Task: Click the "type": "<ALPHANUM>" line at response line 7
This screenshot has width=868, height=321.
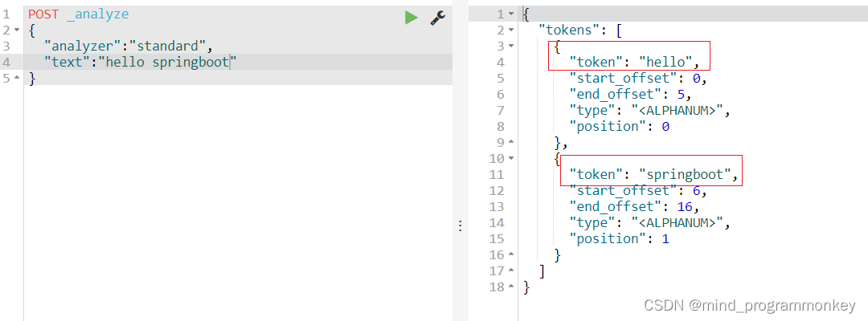Action: [650, 111]
